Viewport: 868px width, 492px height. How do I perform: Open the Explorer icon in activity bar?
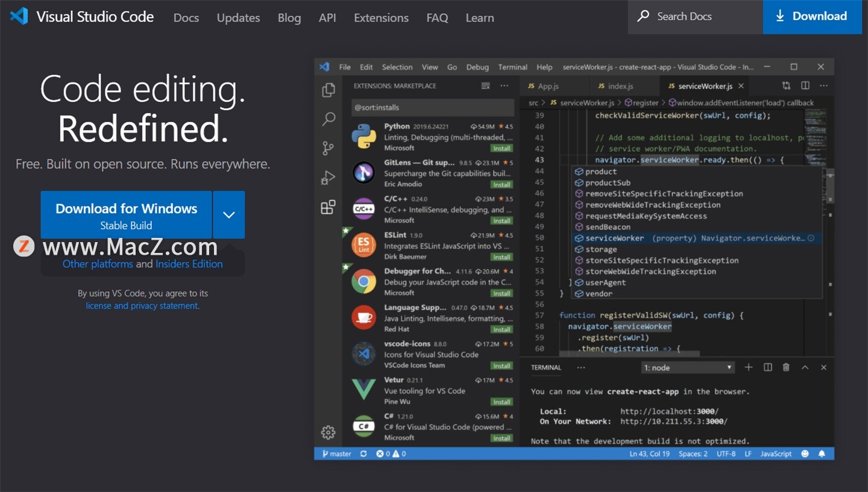click(x=329, y=90)
